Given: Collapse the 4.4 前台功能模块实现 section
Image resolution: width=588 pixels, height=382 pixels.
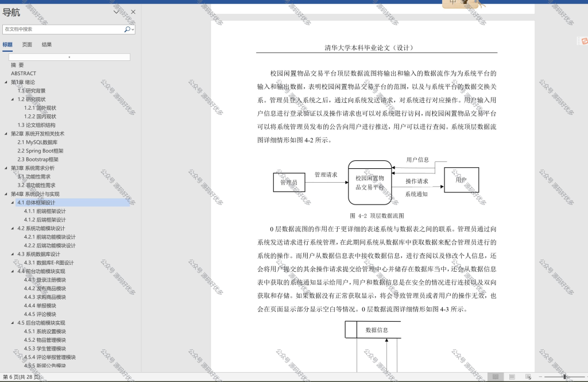Looking at the screenshot, I should 13,271.
